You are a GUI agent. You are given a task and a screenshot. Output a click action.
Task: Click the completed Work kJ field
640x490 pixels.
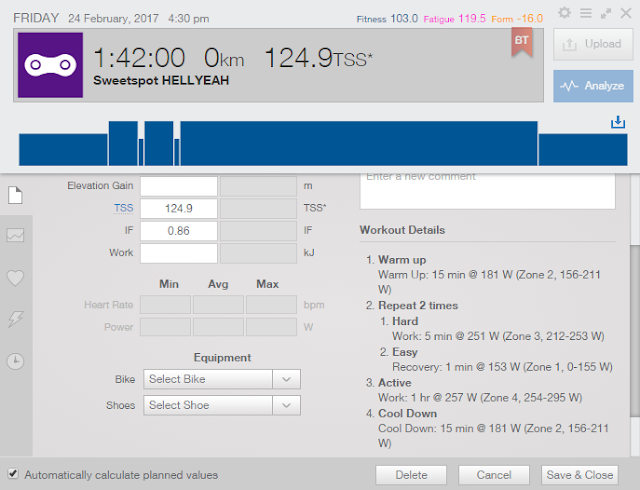258,253
